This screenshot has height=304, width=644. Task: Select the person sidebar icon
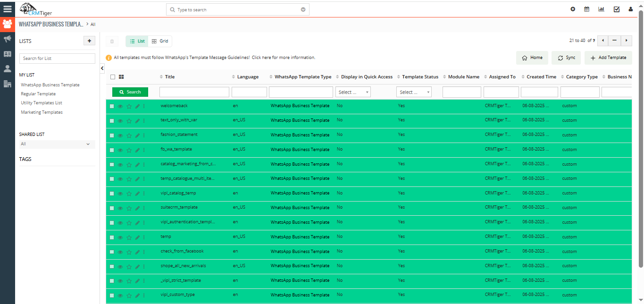(8, 68)
